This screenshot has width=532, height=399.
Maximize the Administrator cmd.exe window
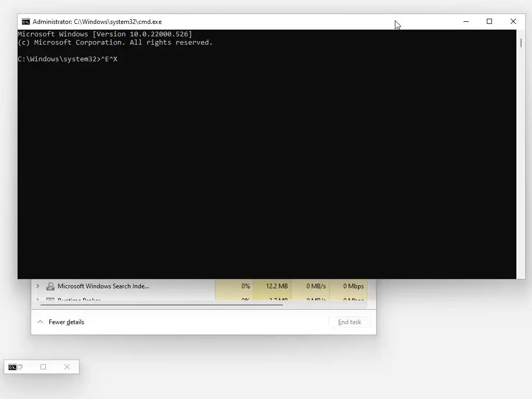pos(489,21)
